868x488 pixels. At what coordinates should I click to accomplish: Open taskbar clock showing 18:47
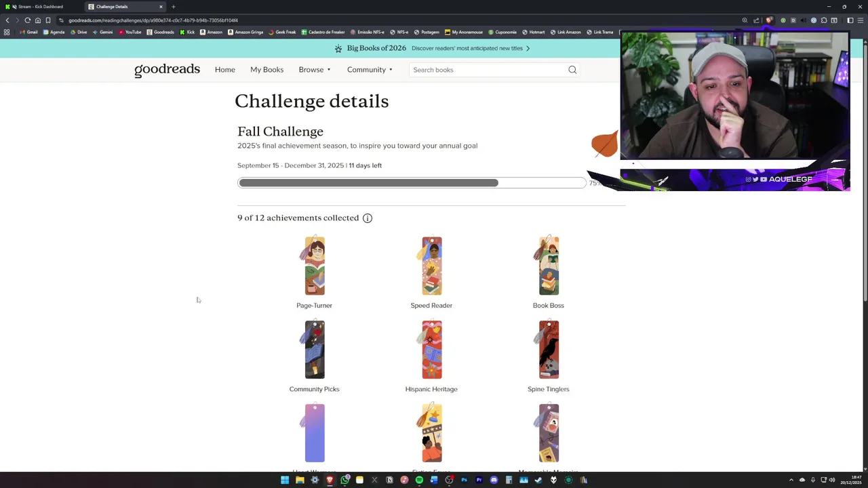pos(852,480)
